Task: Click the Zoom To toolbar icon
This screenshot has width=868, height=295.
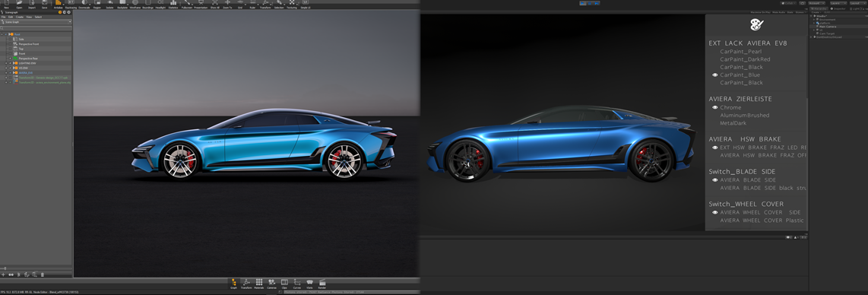Action: pos(227,5)
